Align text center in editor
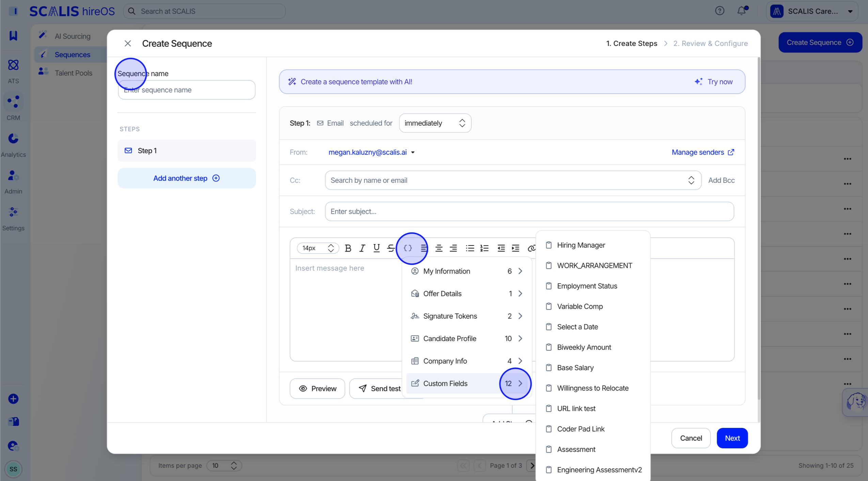Screen dimensions: 868x481 pyautogui.click(x=439, y=248)
